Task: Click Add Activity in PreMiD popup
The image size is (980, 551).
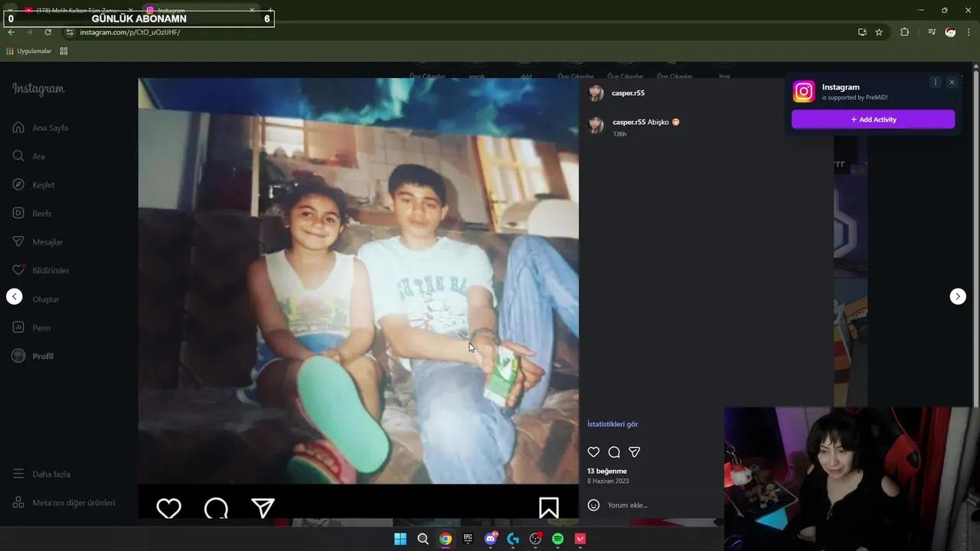Action: [x=873, y=119]
